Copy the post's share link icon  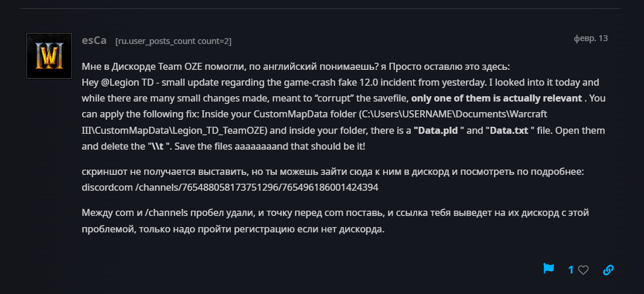coord(608,270)
